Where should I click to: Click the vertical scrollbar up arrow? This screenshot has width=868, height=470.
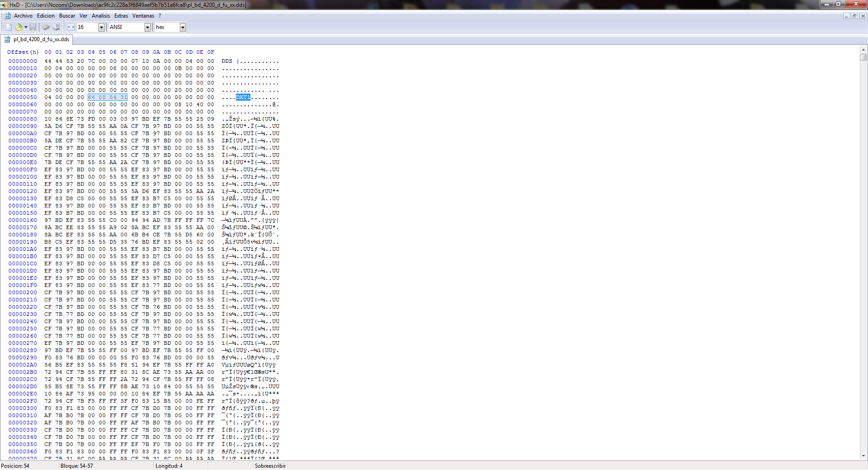(863, 49)
